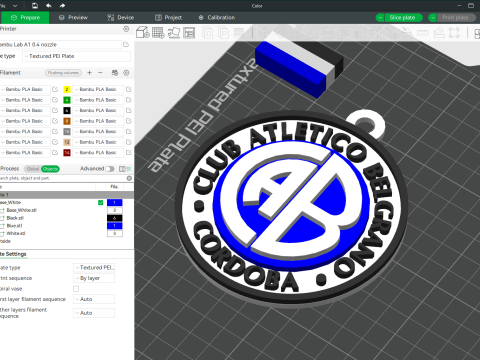Open First layer filament sequence dropdown
This screenshot has width=480, height=360.
(x=94, y=299)
